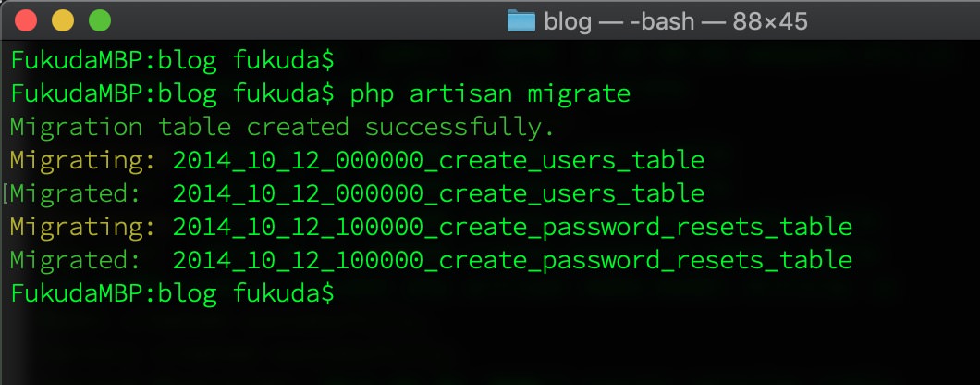Viewport: 980px width, 385px height.
Task: Click the final FukudaMBP prompt line
Action: tap(171, 293)
